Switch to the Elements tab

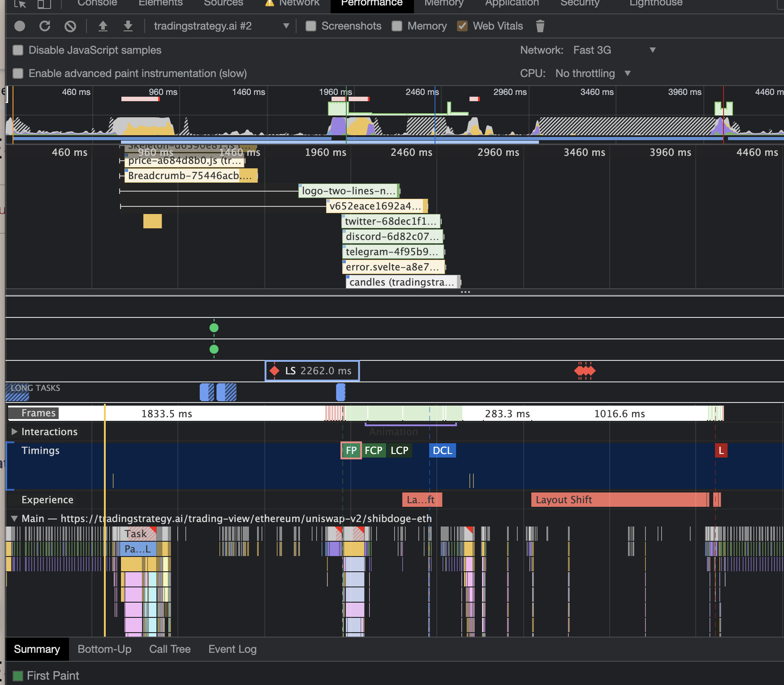(x=160, y=3)
